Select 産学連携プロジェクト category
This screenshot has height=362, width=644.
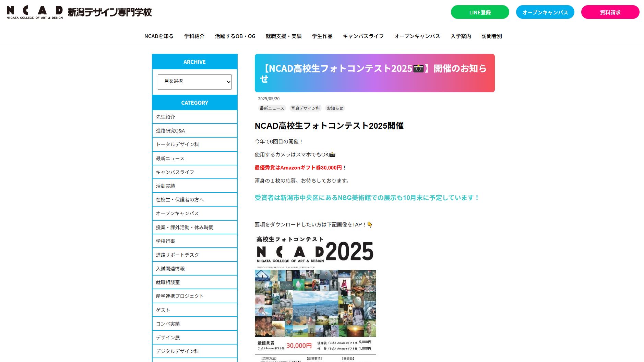194,296
